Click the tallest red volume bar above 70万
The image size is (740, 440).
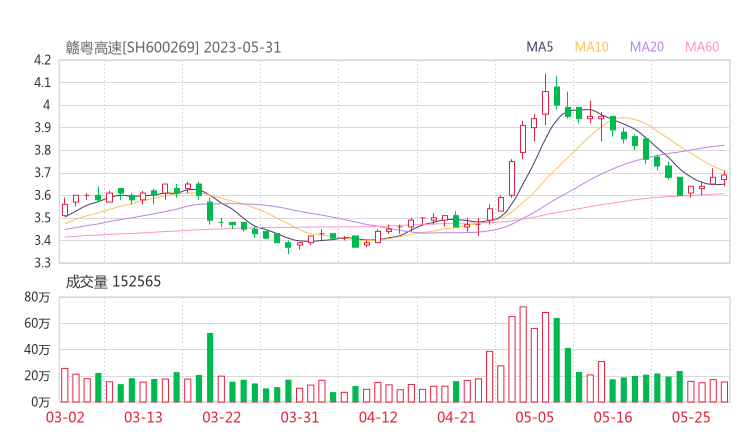coord(523,355)
